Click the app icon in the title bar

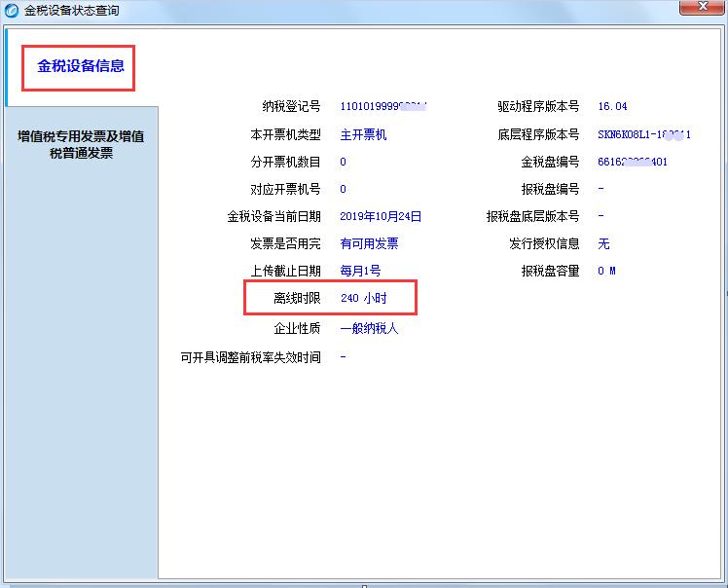click(12, 11)
